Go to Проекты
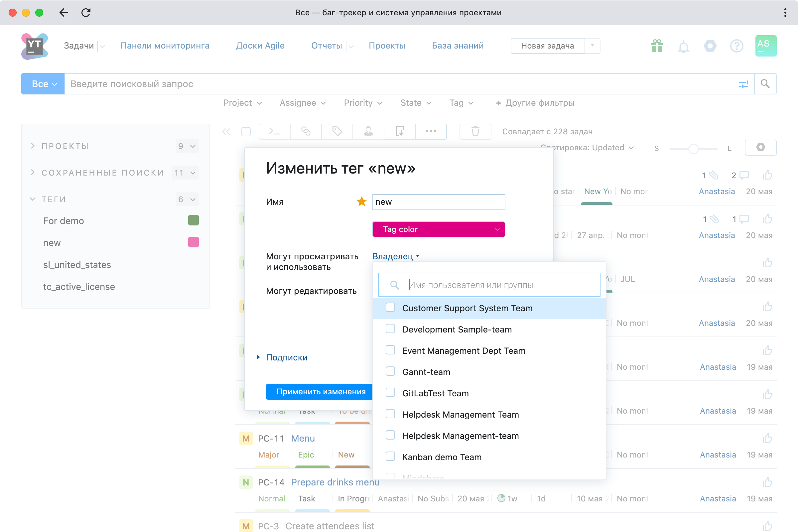Image resolution: width=798 pixels, height=532 pixels. coord(387,46)
